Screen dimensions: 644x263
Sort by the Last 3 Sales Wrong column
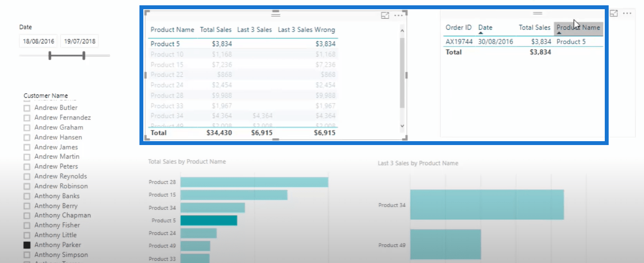(307, 30)
